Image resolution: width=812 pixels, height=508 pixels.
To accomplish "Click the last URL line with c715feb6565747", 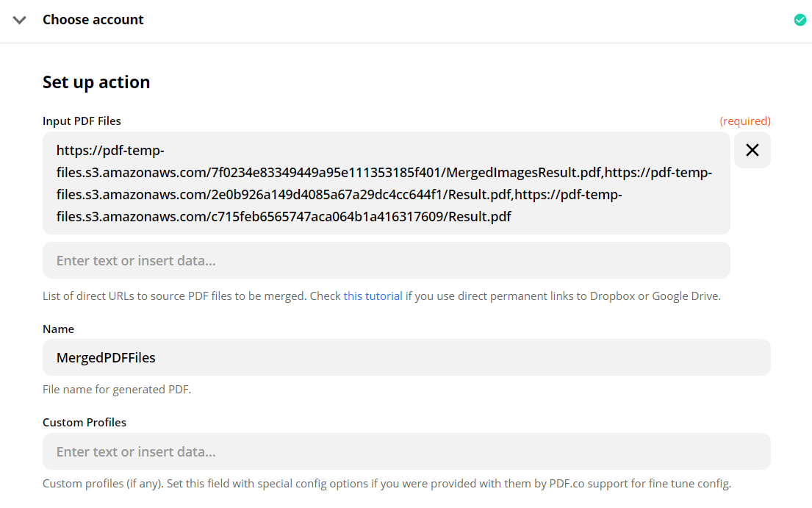I will pos(284,216).
